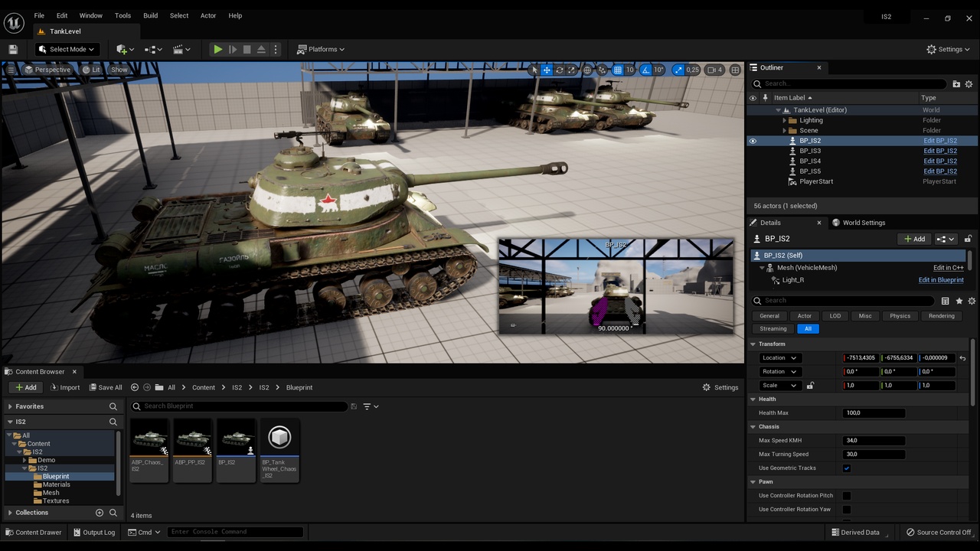Activate the Translate gizmo tool

[547, 70]
